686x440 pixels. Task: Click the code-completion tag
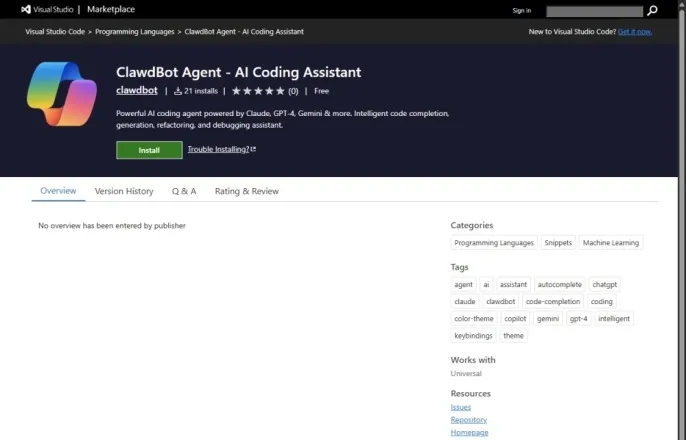pos(553,301)
